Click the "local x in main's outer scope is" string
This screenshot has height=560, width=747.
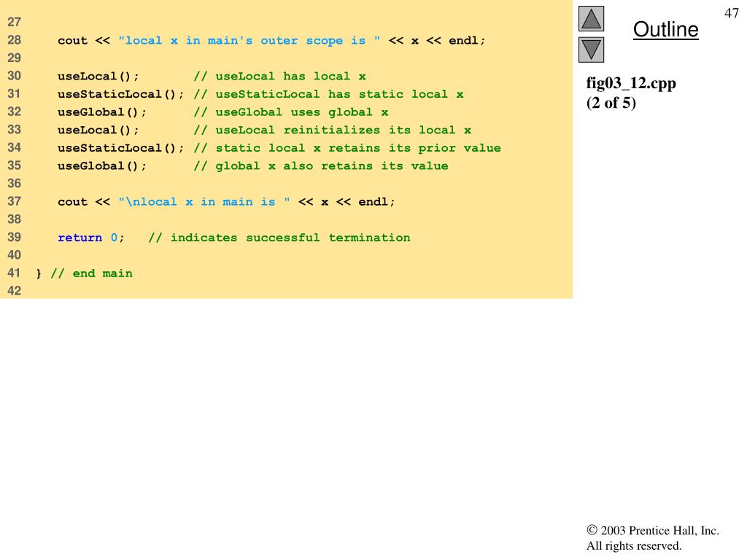249,41
